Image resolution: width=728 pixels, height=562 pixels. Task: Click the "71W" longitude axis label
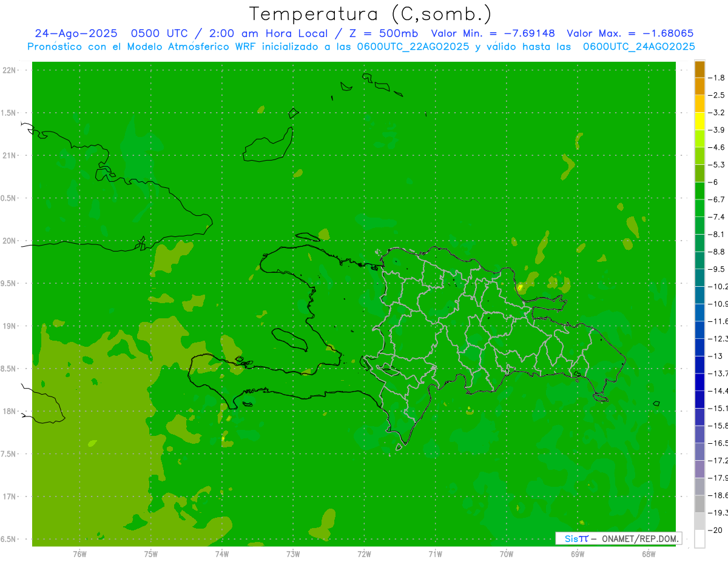(x=435, y=554)
